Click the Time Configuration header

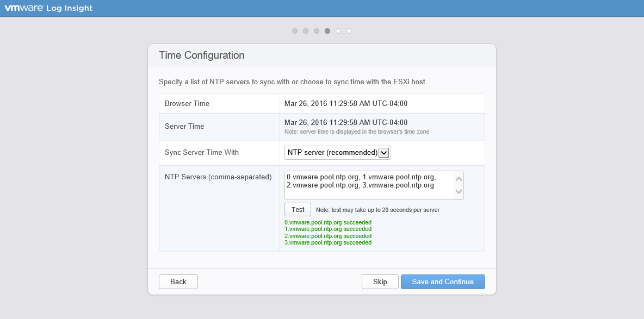(202, 55)
